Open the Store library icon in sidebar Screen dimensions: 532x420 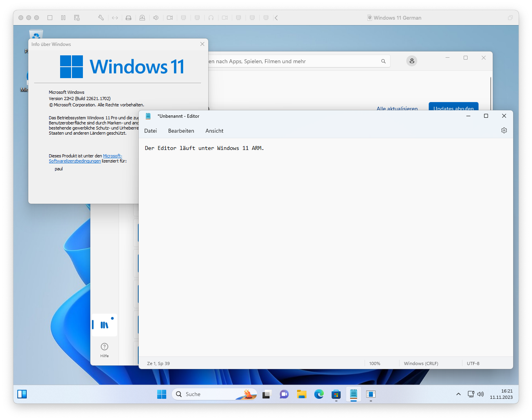[x=104, y=325]
